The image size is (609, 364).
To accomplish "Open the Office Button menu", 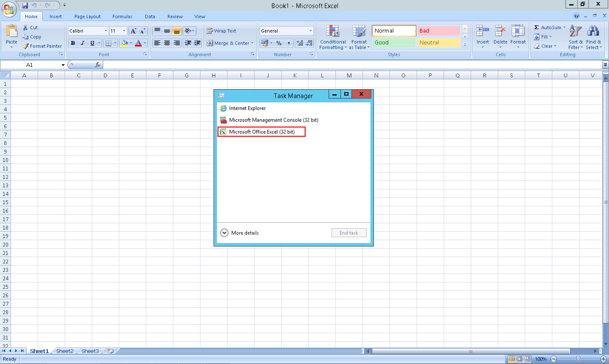I will [8, 9].
